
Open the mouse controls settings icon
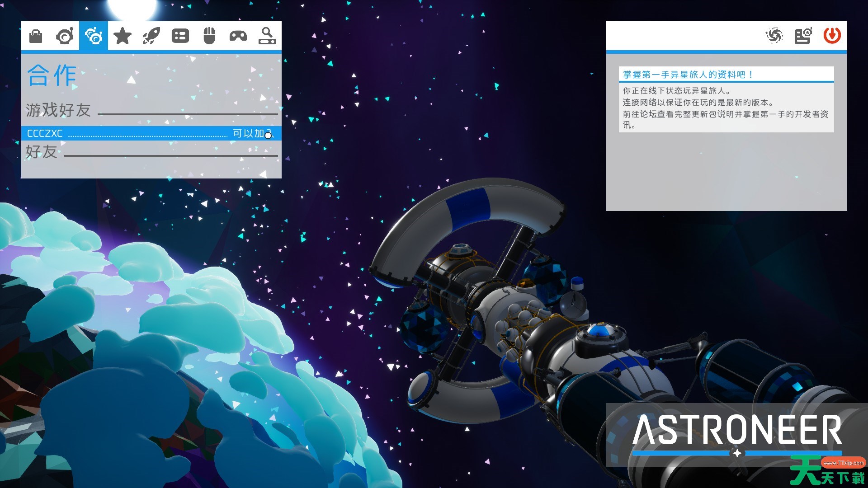209,36
